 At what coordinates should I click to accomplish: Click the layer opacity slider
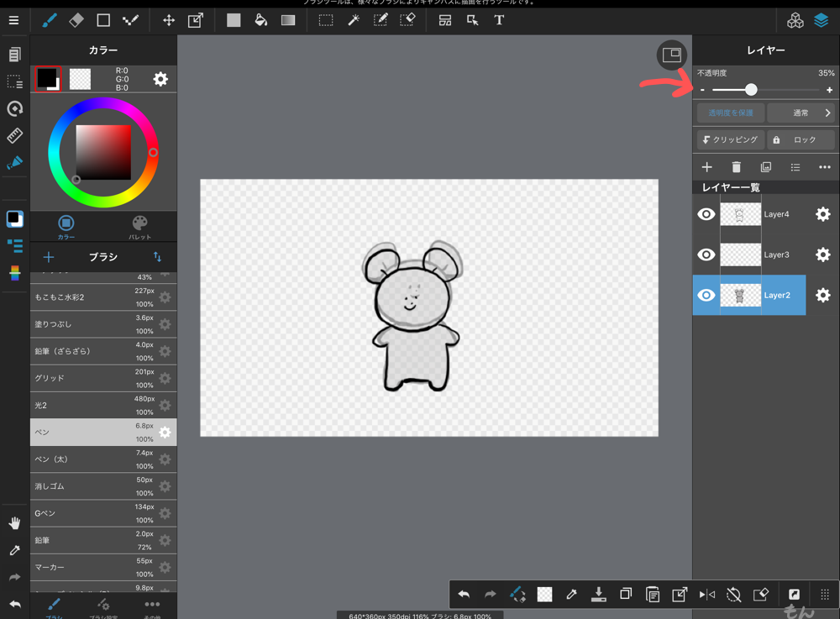click(765, 90)
